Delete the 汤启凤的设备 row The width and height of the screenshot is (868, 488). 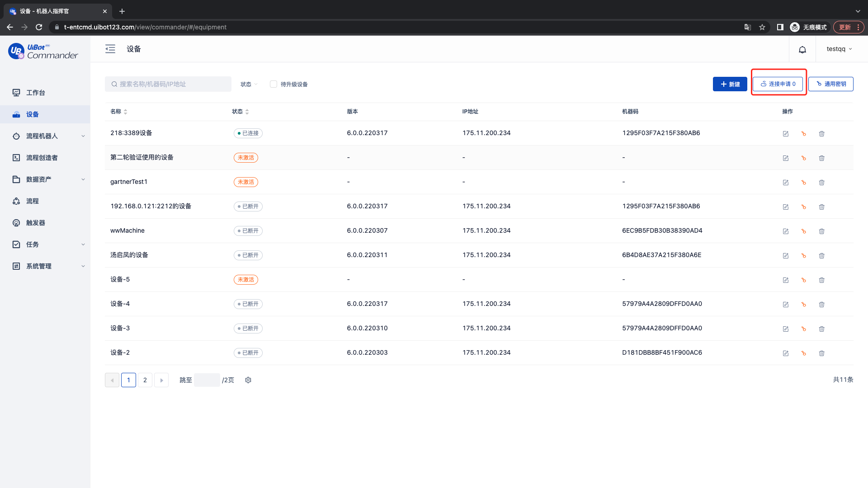click(x=822, y=256)
